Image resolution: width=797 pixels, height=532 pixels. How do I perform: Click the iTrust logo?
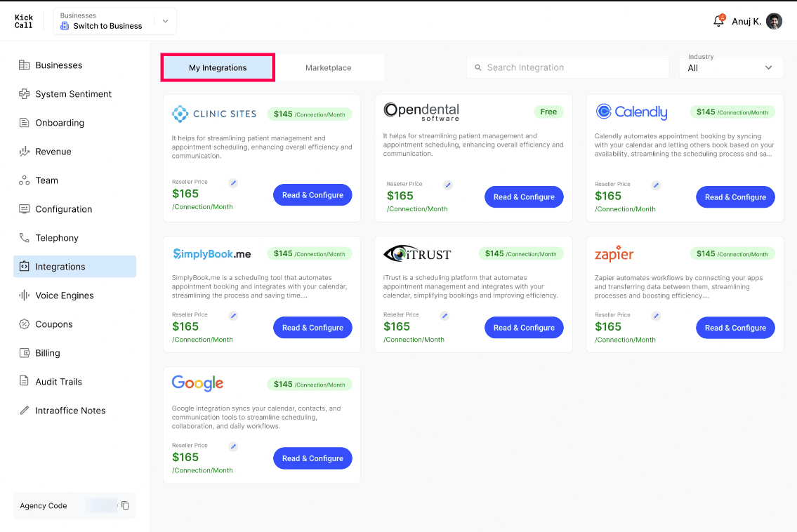(x=417, y=253)
